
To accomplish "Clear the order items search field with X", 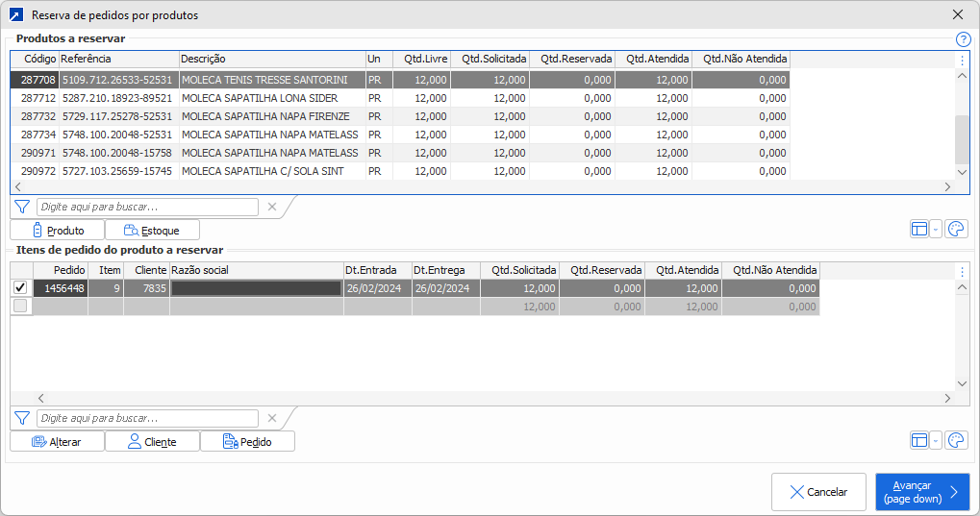I will point(272,418).
